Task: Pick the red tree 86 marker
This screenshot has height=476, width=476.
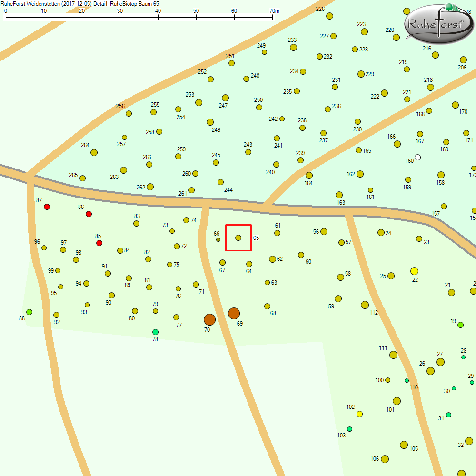Action: pyautogui.click(x=89, y=214)
